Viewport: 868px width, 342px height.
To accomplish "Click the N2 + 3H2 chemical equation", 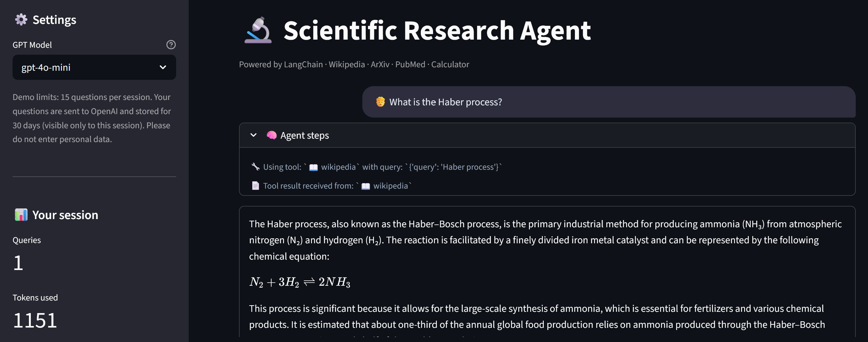I will pyautogui.click(x=299, y=282).
